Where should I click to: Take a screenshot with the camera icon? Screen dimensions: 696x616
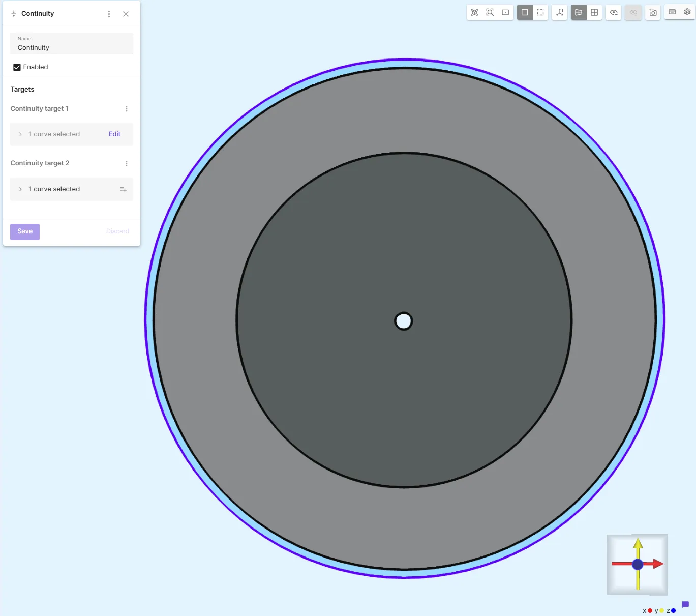tap(653, 12)
